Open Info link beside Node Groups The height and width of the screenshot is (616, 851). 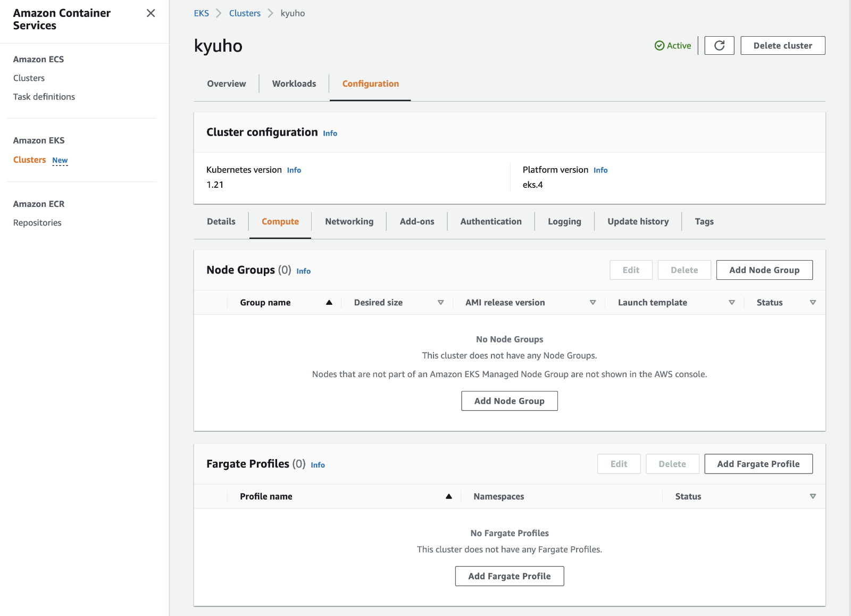point(304,271)
